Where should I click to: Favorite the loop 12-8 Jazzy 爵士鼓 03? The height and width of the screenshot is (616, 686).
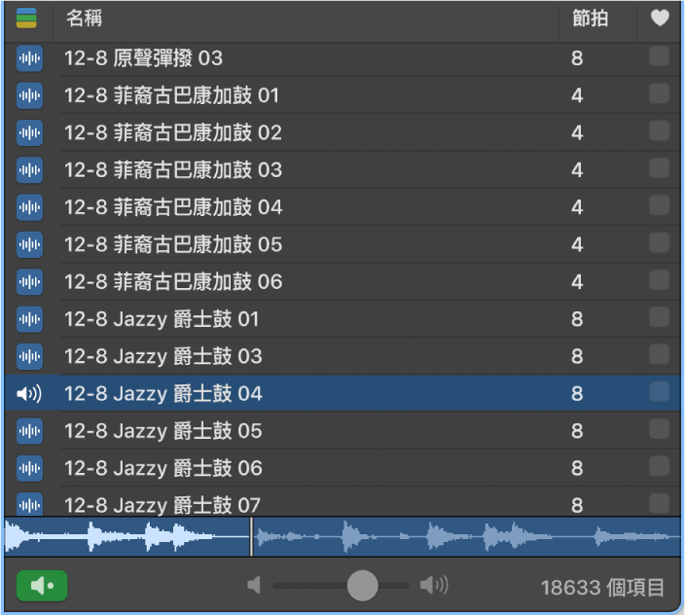tap(660, 354)
